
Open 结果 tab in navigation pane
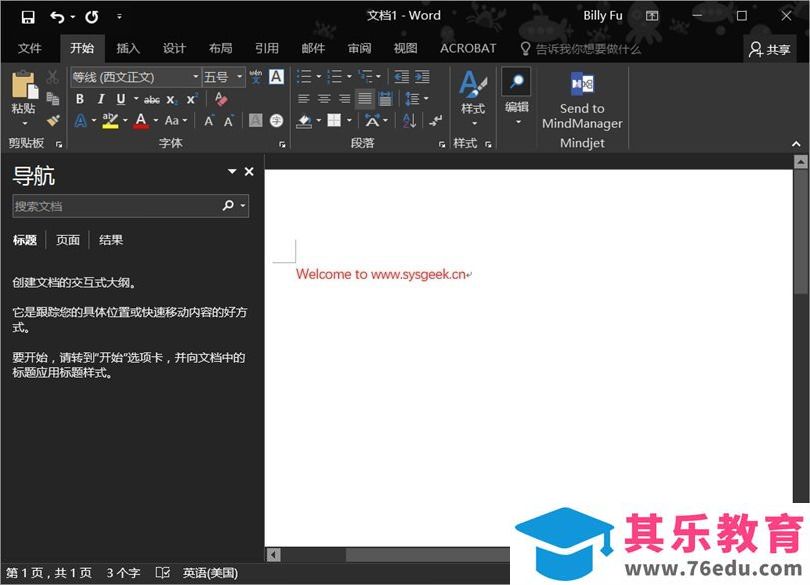(111, 240)
